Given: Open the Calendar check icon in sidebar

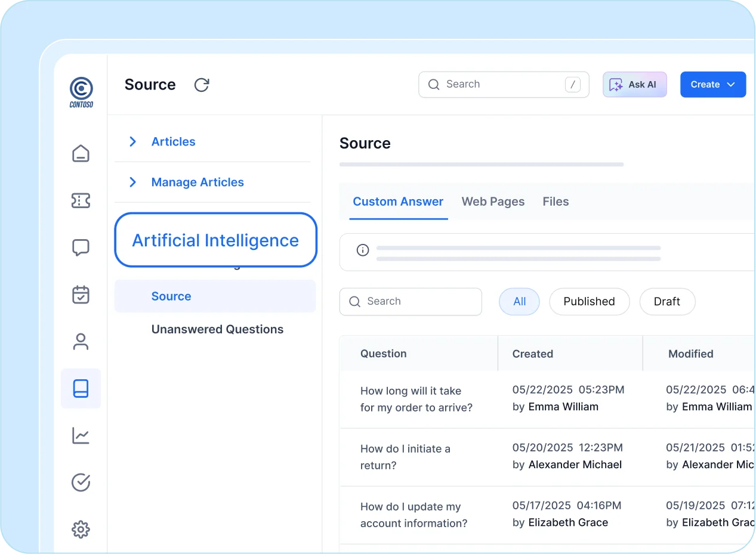Looking at the screenshot, I should pyautogui.click(x=81, y=295).
